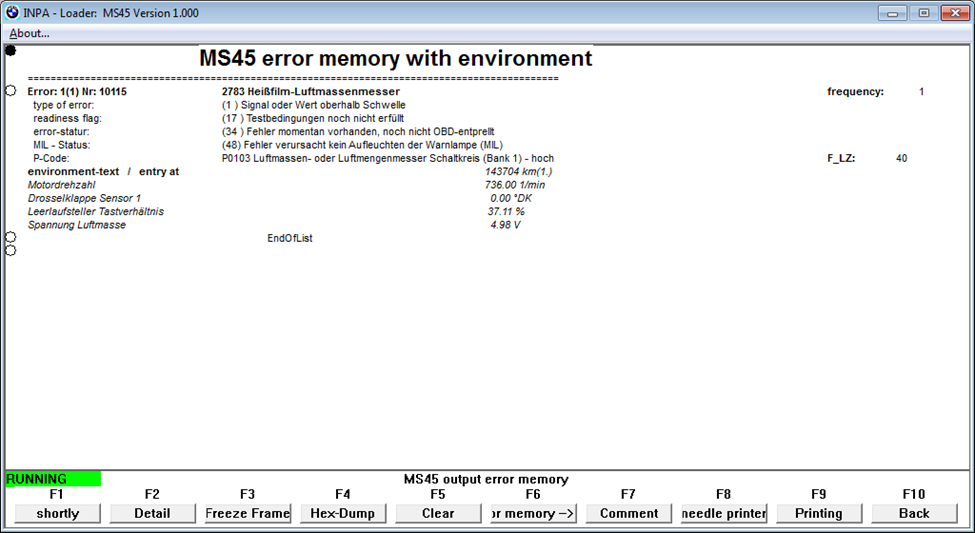Click the 'F_LZ:' label
975x533 pixels.
[x=841, y=159]
